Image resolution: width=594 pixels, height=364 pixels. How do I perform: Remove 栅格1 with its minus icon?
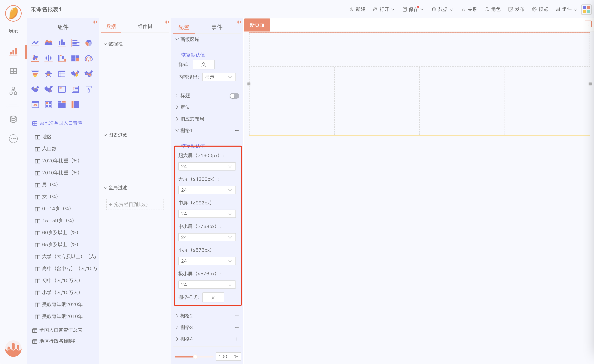237,130
